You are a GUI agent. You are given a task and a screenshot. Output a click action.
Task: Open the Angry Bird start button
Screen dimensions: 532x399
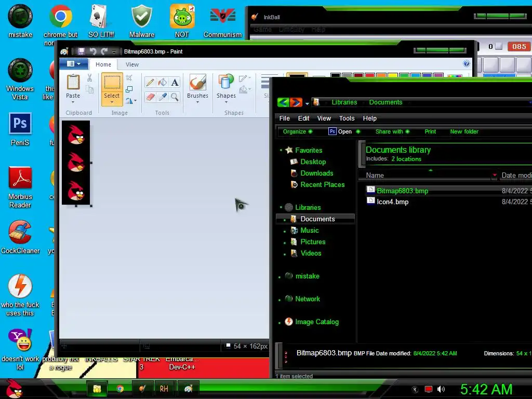pos(14,389)
